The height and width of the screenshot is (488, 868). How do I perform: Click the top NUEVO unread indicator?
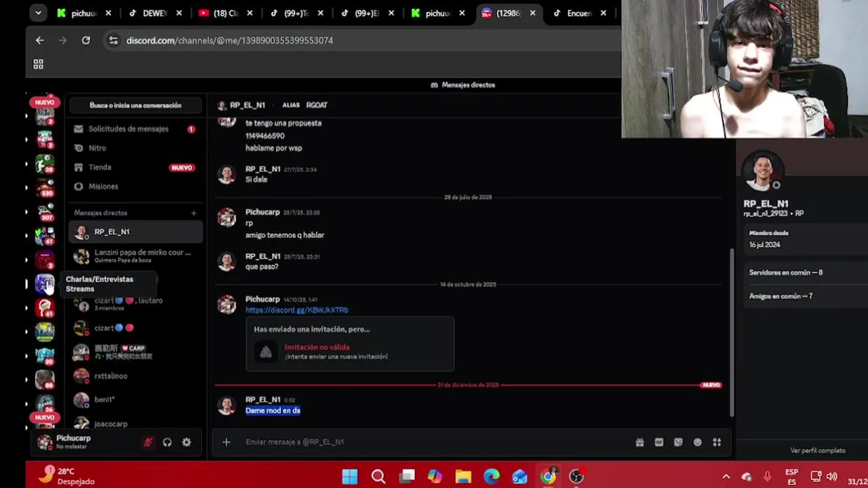click(x=45, y=102)
